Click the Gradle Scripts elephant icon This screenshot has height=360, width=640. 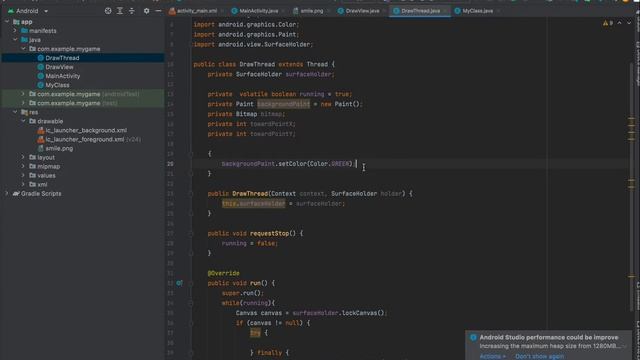click(16, 193)
